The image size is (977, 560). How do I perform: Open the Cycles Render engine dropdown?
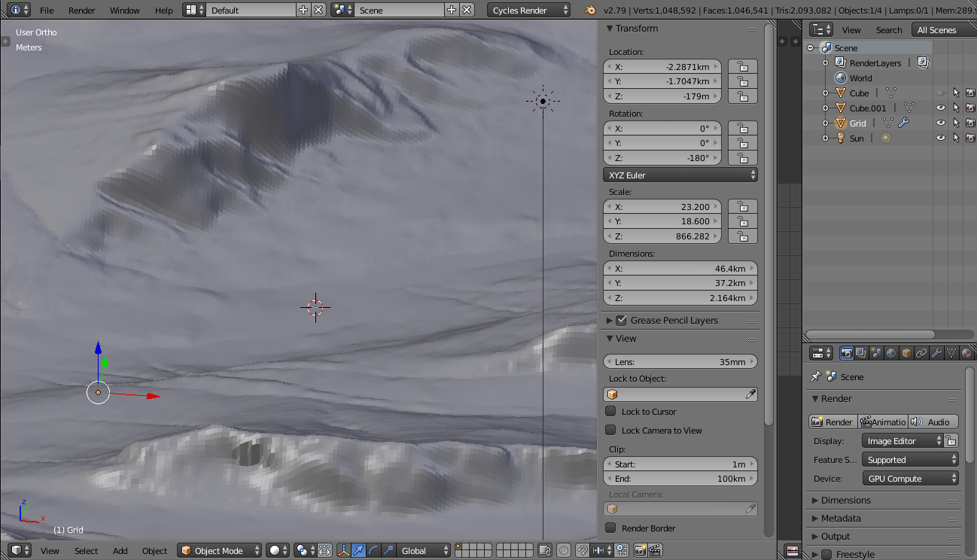pos(529,10)
